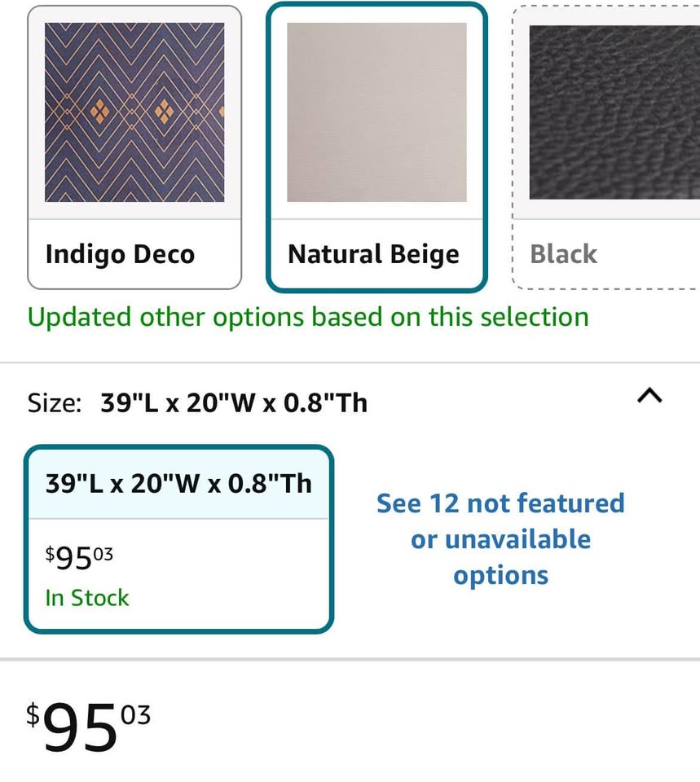Select the Natural Beige swatch image
Image resolution: width=700 pixels, height=782 pixels.
pyautogui.click(x=376, y=112)
